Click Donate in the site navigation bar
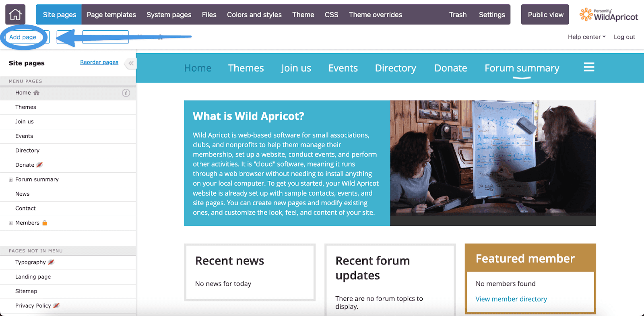644x316 pixels. tap(451, 68)
